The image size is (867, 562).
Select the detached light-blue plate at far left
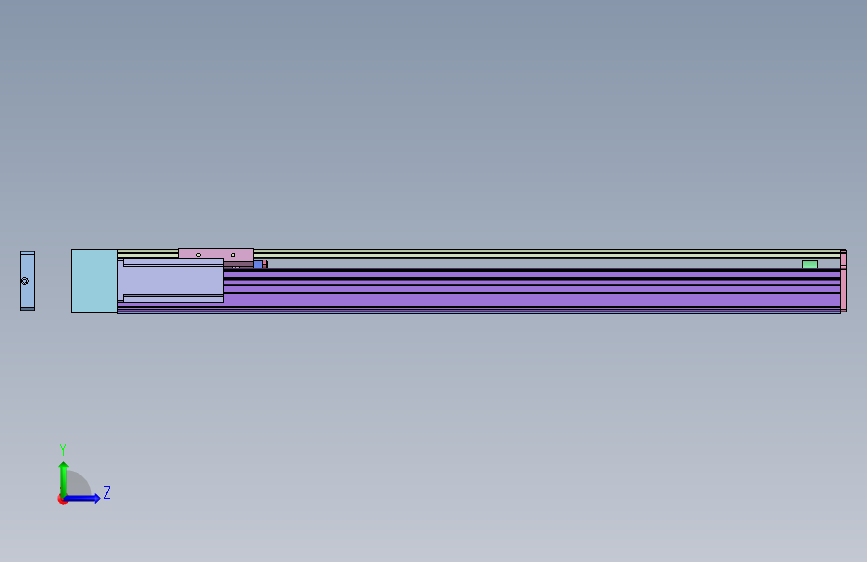(28, 281)
